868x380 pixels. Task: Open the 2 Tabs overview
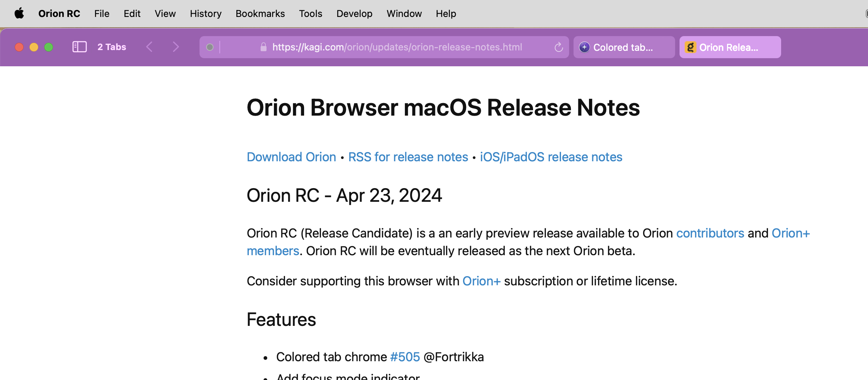[112, 47]
